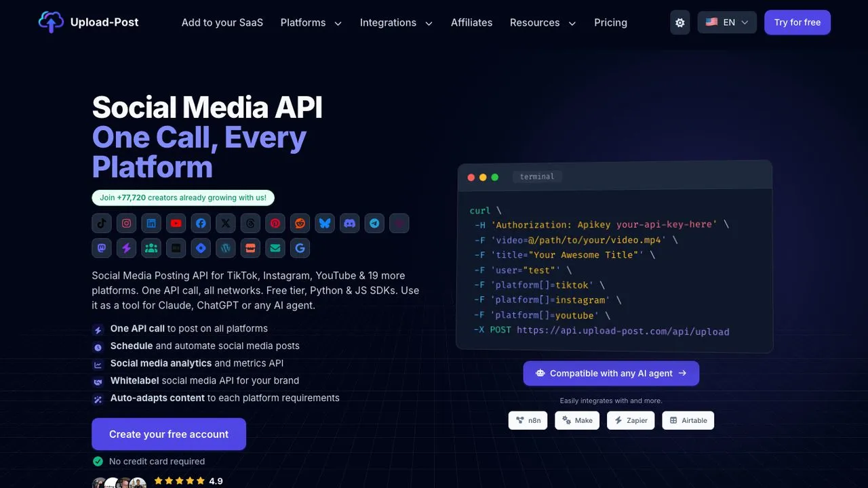Click Create your free account button

(x=169, y=434)
